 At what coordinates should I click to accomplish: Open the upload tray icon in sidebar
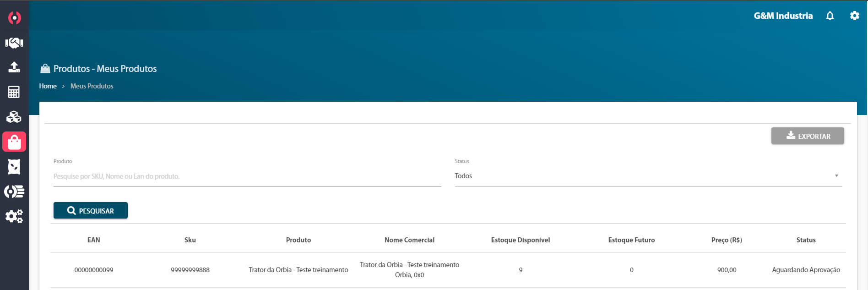[14, 67]
